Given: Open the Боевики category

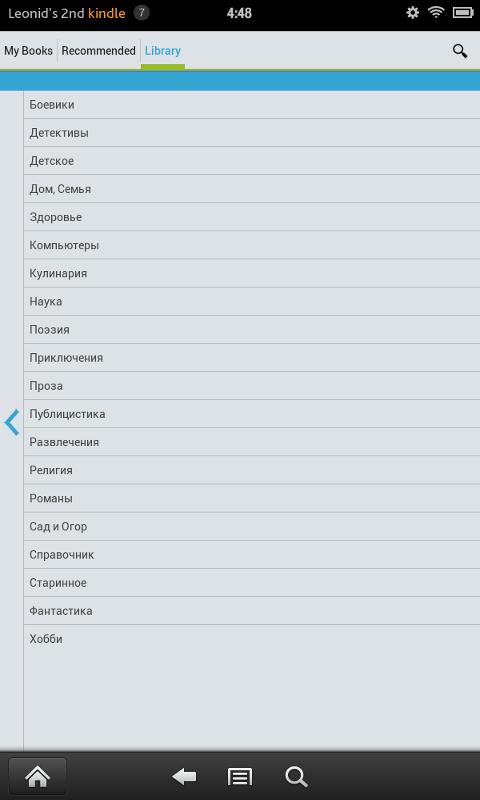Looking at the screenshot, I should (x=251, y=105).
